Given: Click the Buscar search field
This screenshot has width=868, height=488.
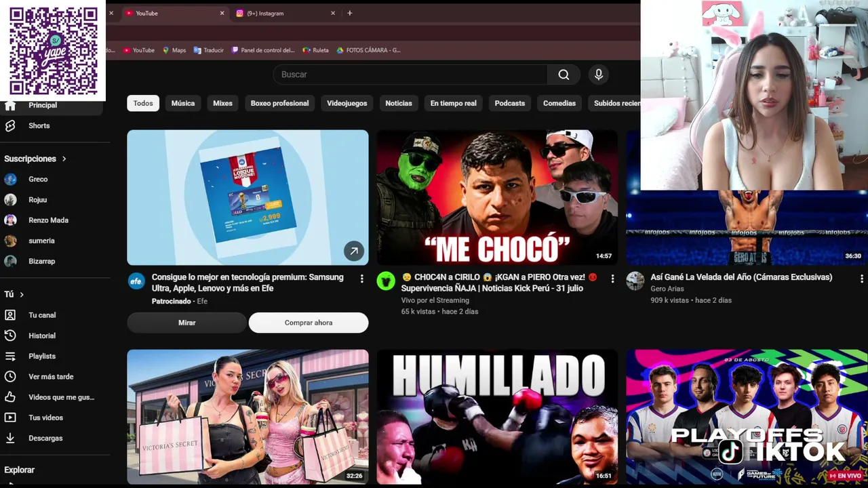Looking at the screenshot, I should tap(410, 75).
